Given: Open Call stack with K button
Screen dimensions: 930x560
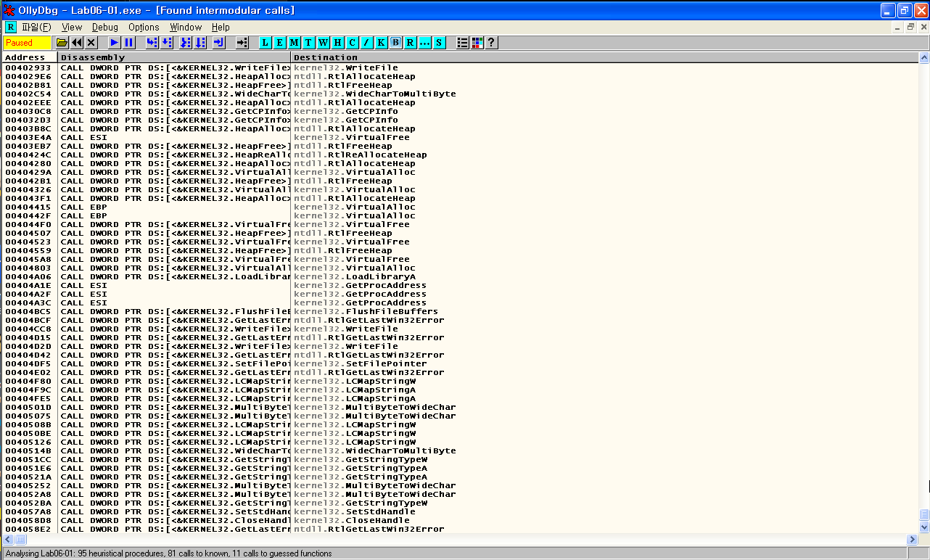Looking at the screenshot, I should (x=381, y=43).
